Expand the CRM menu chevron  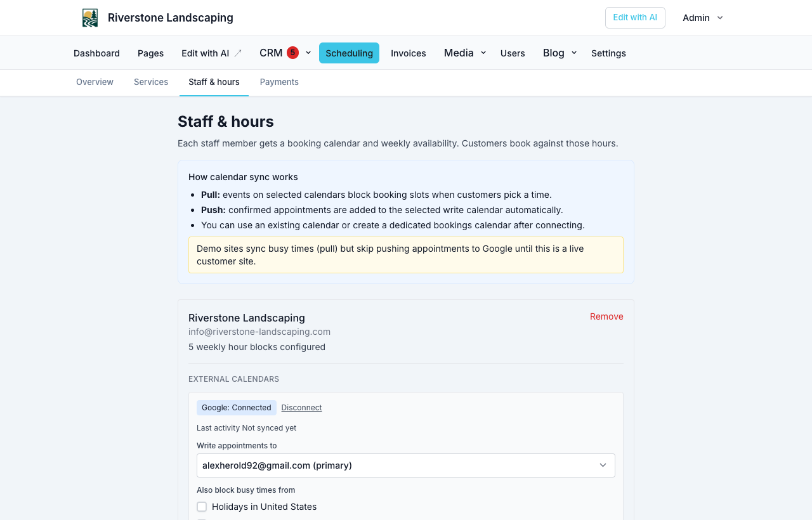pos(308,53)
